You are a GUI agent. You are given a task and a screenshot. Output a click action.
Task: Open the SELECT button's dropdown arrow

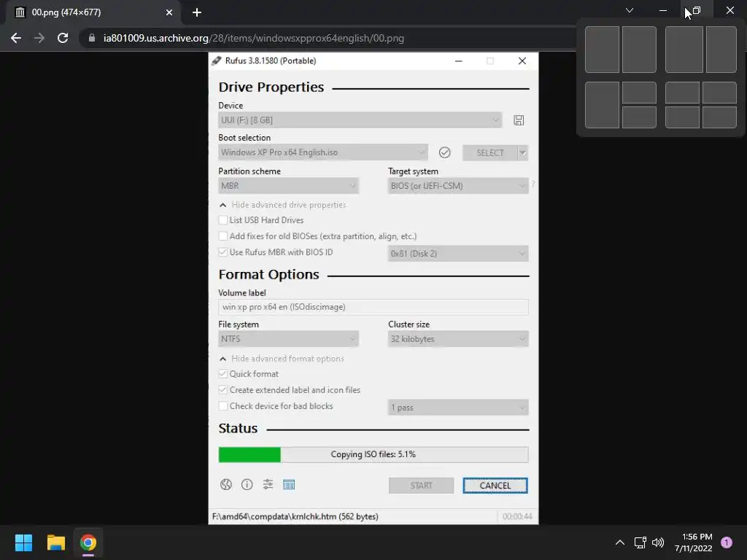click(522, 153)
